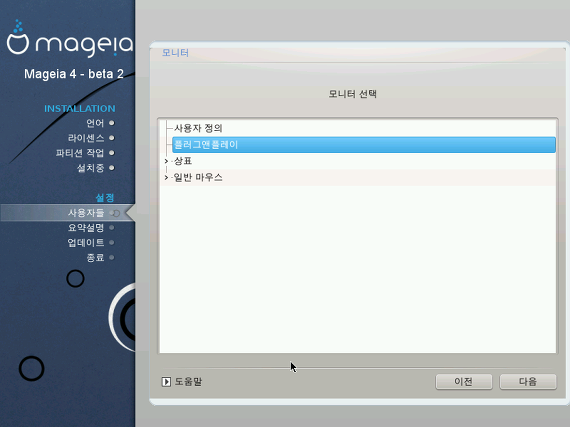The height and width of the screenshot is (427, 570).
Task: Click the 모니터 title text
Action: tap(175, 53)
